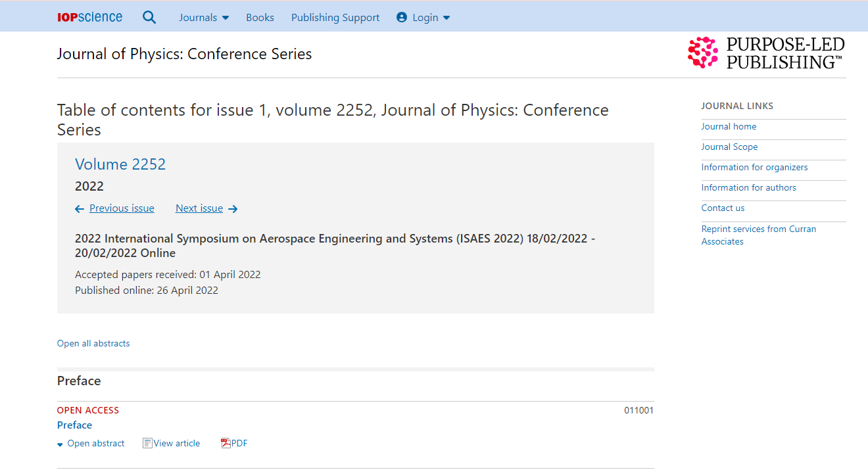Open the Login dropdown

(431, 18)
